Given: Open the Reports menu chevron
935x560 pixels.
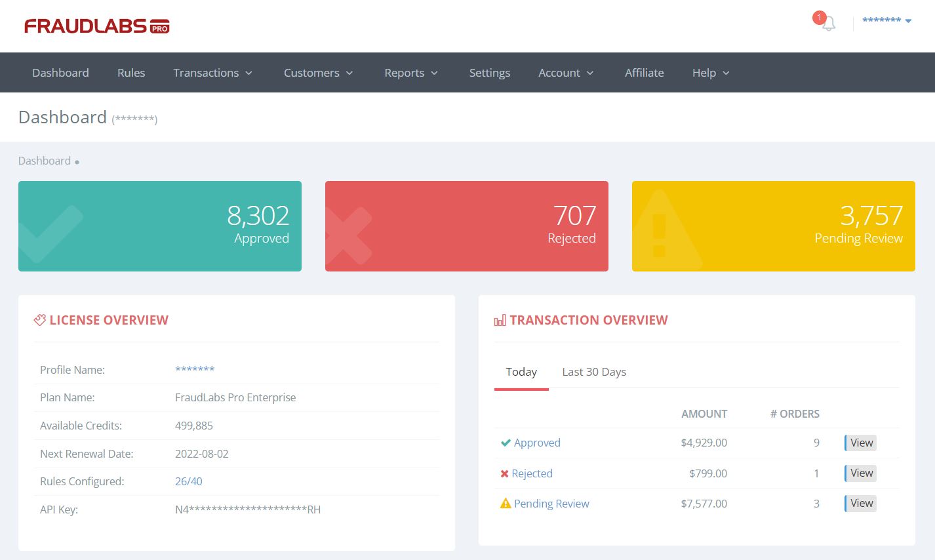Looking at the screenshot, I should [434, 73].
